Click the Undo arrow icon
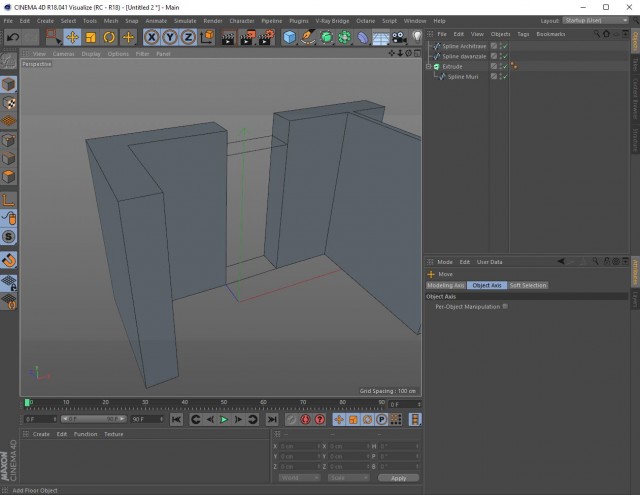 pyautogui.click(x=13, y=38)
